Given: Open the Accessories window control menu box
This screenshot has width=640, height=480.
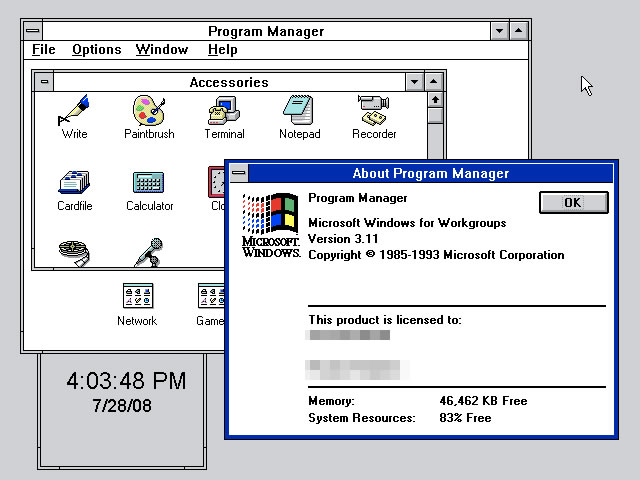Looking at the screenshot, I should coord(44,82).
